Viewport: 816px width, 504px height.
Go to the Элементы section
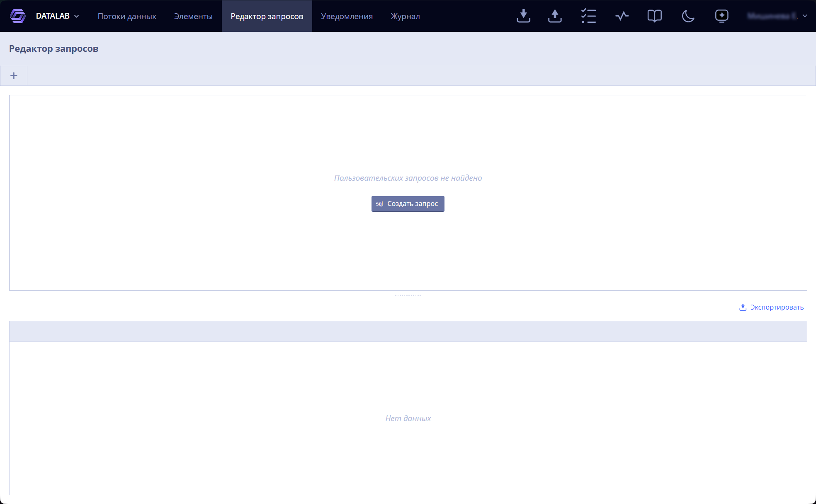(x=193, y=16)
